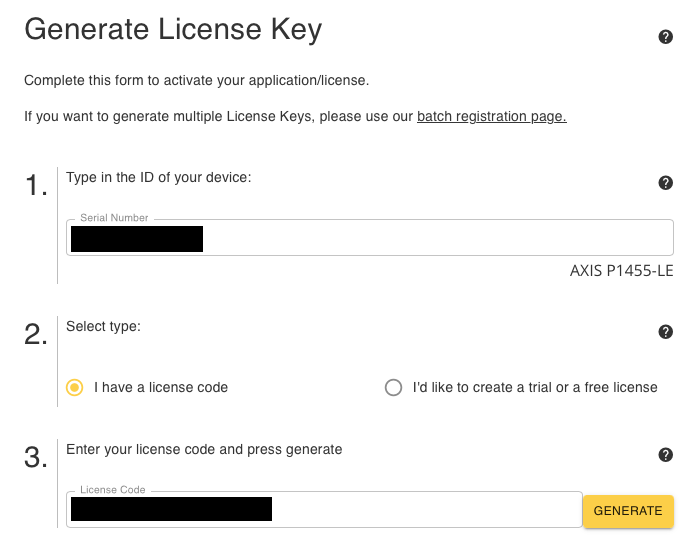
Task: Click the small Serial Number floating label
Action: [x=114, y=218]
